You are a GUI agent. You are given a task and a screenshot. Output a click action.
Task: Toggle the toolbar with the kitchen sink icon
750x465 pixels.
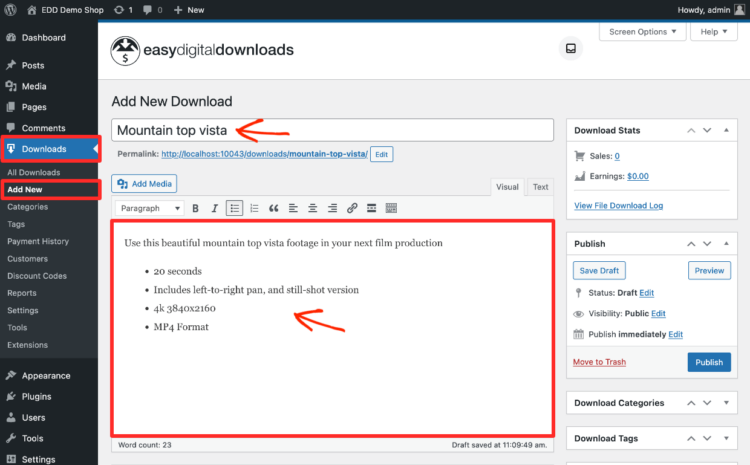point(391,208)
